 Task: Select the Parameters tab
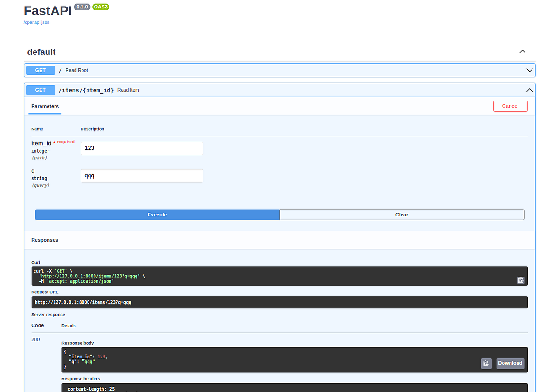pyautogui.click(x=45, y=106)
